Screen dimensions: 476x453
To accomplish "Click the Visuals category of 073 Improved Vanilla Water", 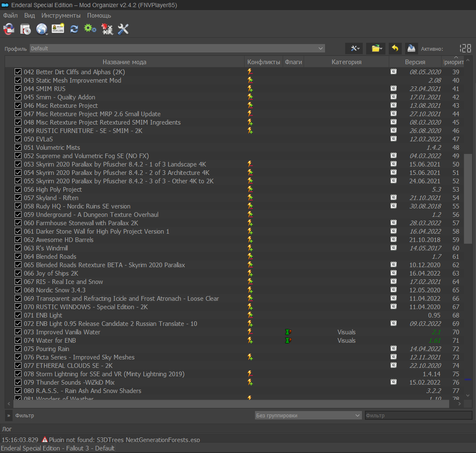I will (346, 332).
